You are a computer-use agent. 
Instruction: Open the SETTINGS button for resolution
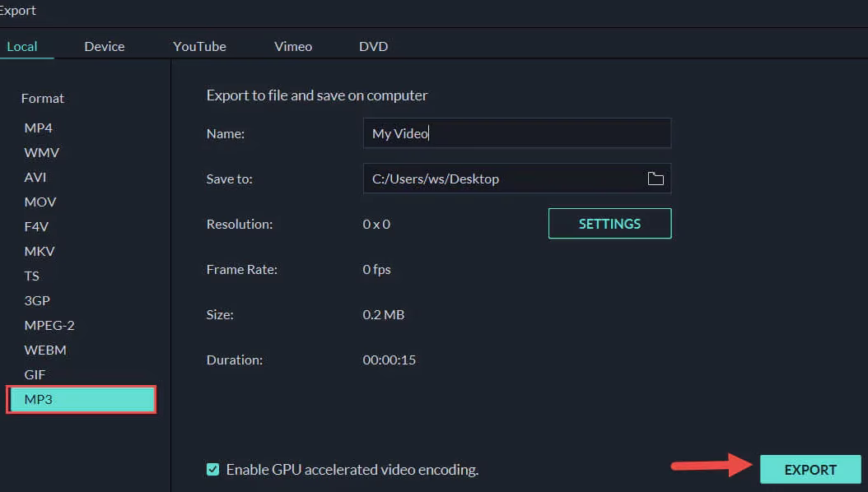click(609, 224)
